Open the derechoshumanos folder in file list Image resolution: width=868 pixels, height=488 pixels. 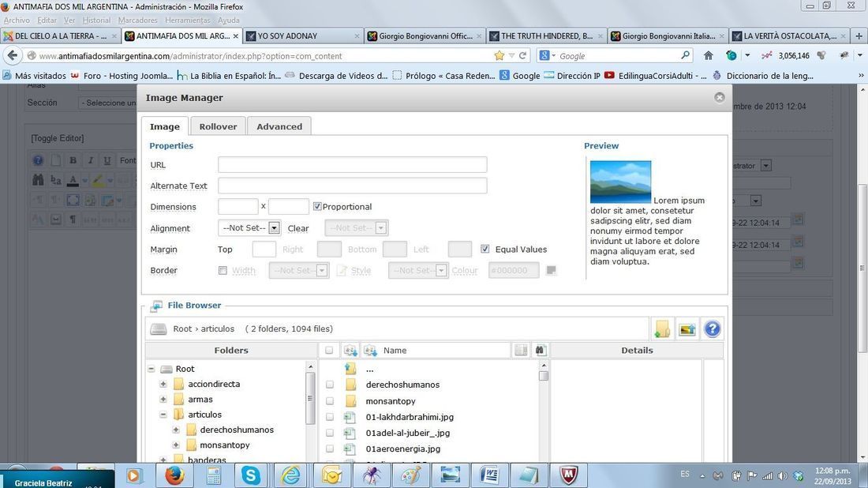[x=402, y=385]
